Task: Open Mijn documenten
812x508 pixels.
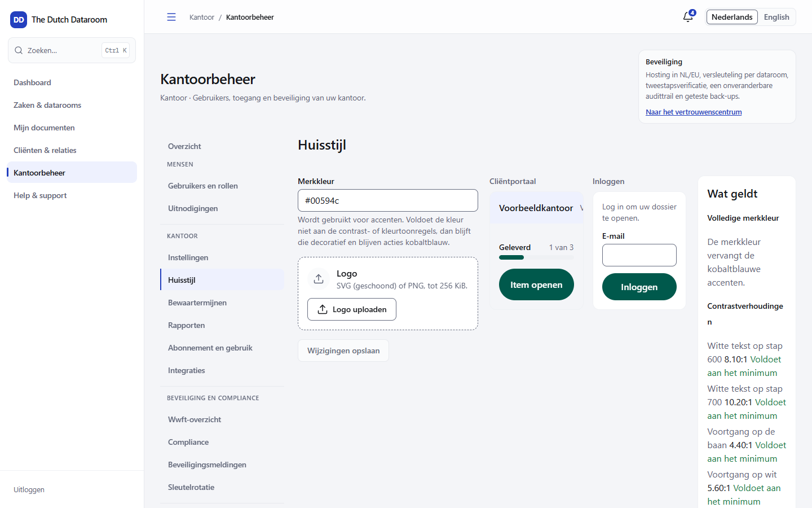Action: (72, 128)
